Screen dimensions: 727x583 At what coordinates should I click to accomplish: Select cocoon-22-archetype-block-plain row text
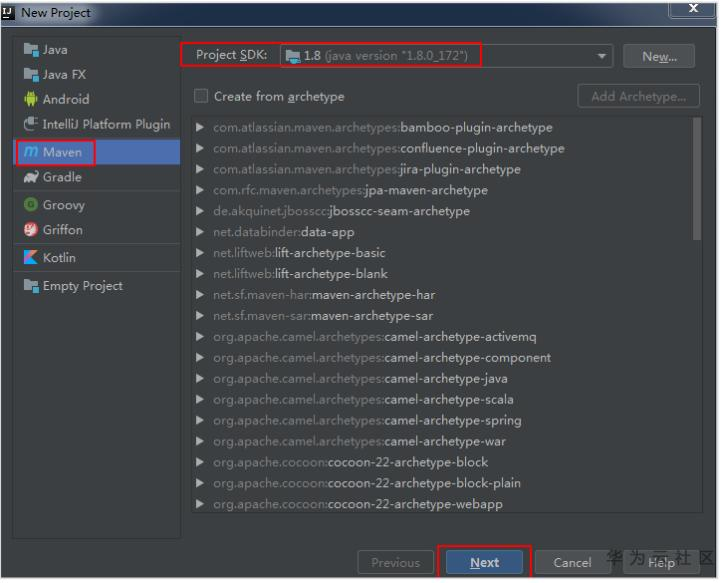click(x=367, y=483)
